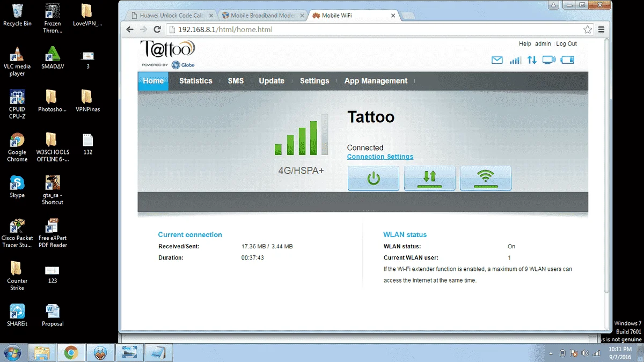Select the LoveVPN folder icon
Viewport: 644px width, 362px height.
coord(87,14)
